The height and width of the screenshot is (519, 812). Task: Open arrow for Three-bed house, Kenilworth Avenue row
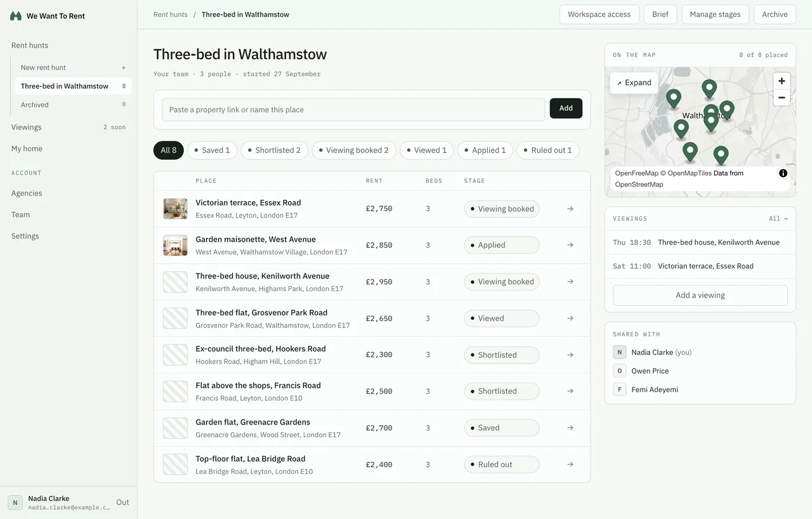pos(570,282)
